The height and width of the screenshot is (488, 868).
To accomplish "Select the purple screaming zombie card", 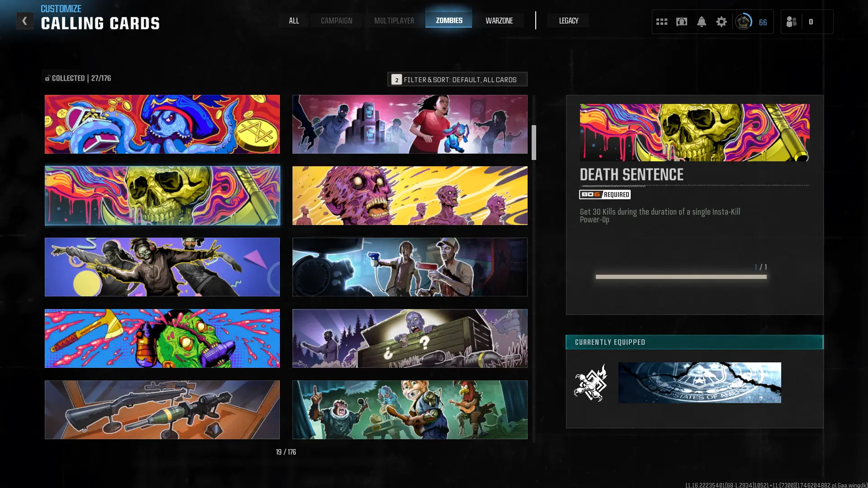I will (410, 196).
